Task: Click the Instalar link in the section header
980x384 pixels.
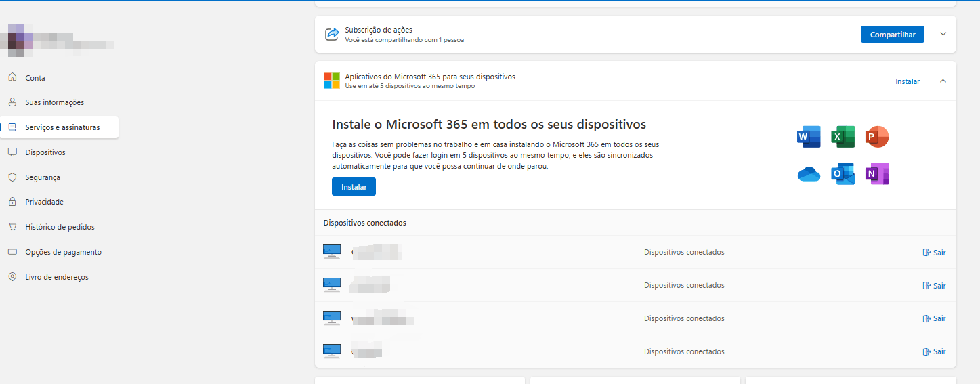Action: click(908, 81)
